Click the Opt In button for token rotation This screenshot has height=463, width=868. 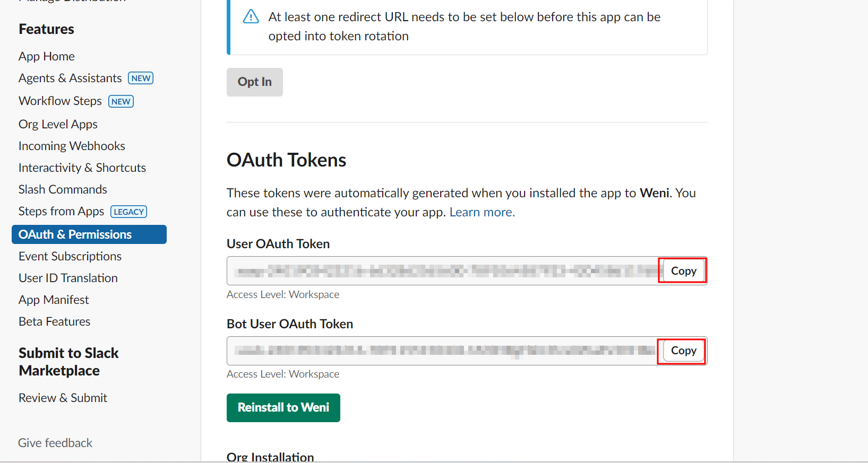tap(254, 82)
